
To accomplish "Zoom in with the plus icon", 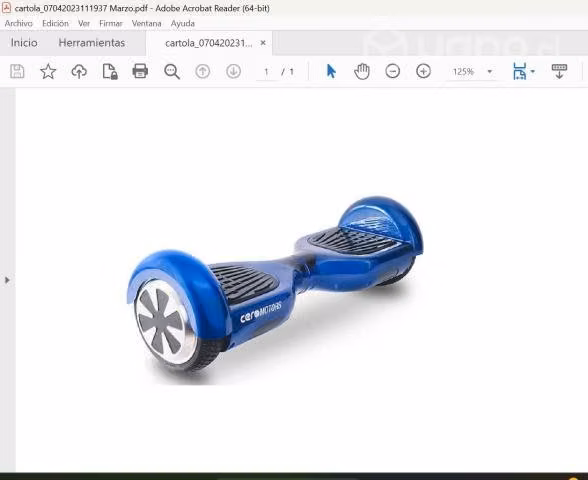I will (x=423, y=71).
